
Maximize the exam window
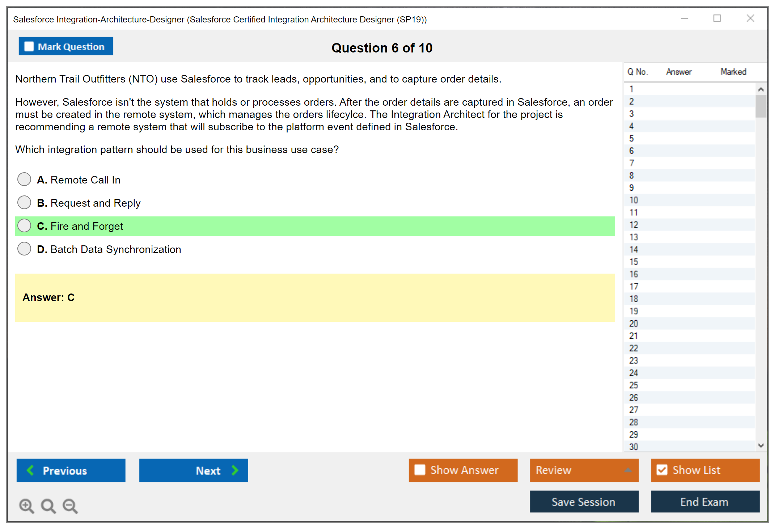click(x=717, y=18)
